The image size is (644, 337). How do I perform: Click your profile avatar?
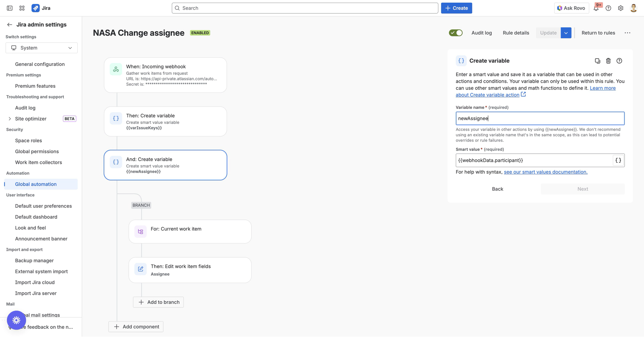click(x=633, y=8)
